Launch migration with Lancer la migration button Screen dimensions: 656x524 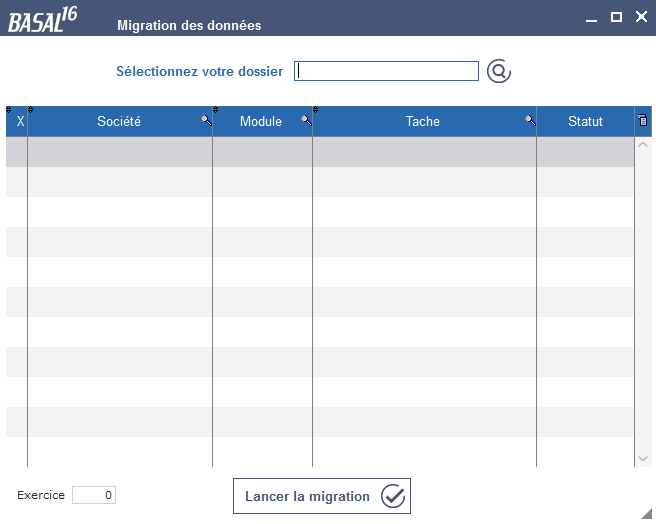322,496
